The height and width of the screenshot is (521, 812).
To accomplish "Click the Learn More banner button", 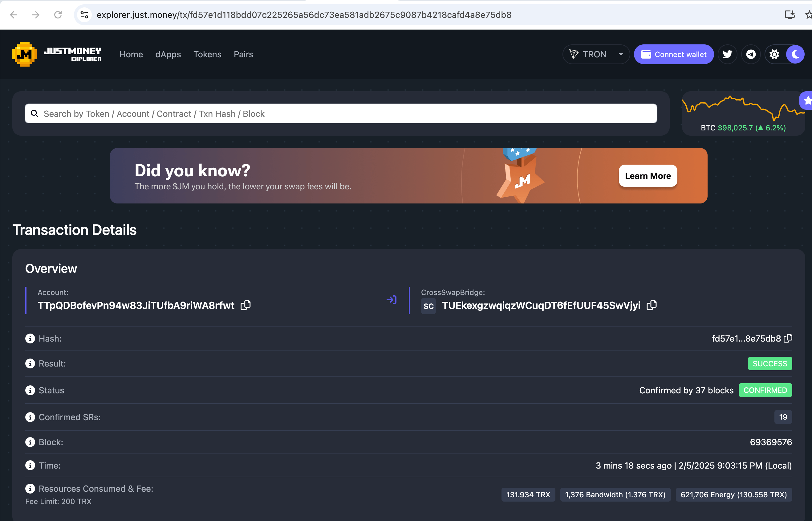I will pyautogui.click(x=648, y=176).
